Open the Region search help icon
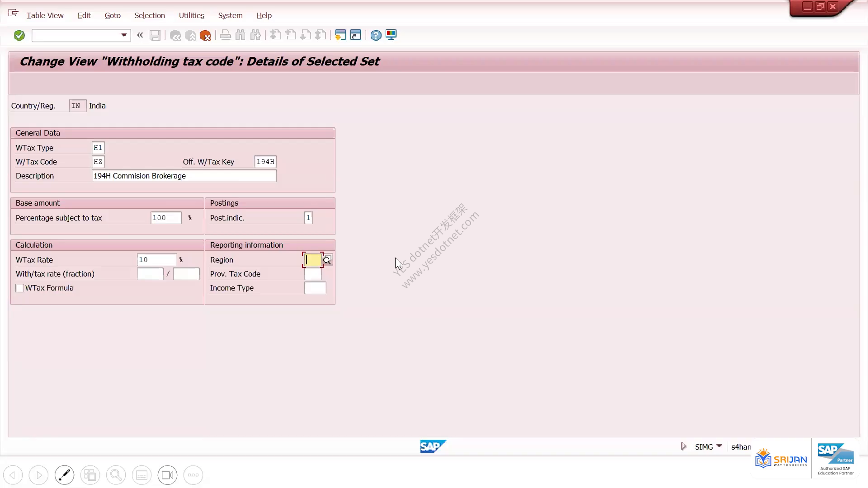This screenshot has height=488, width=868. pos(327,260)
